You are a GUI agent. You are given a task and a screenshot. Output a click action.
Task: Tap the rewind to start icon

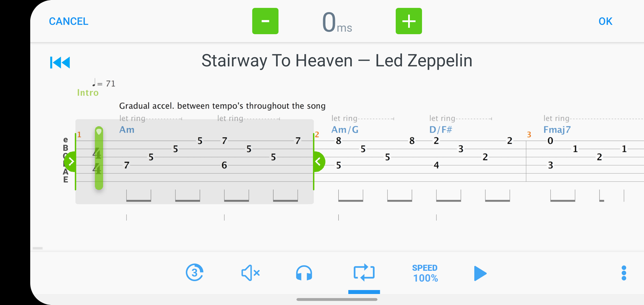click(60, 62)
